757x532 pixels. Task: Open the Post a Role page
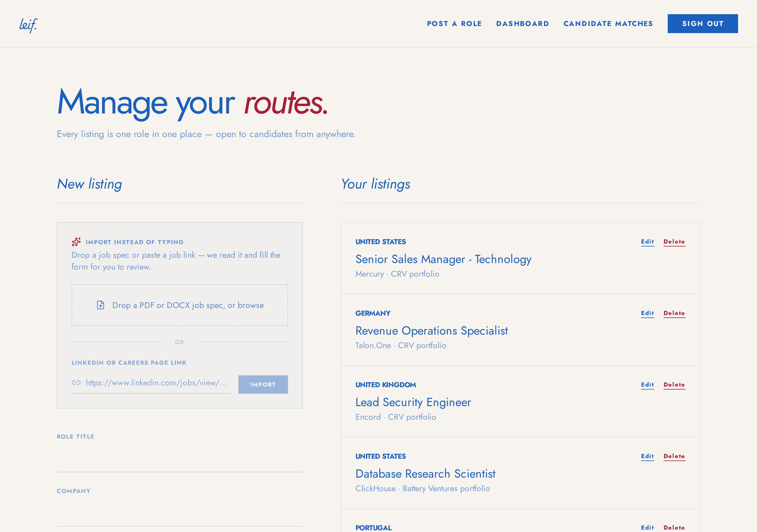(454, 24)
